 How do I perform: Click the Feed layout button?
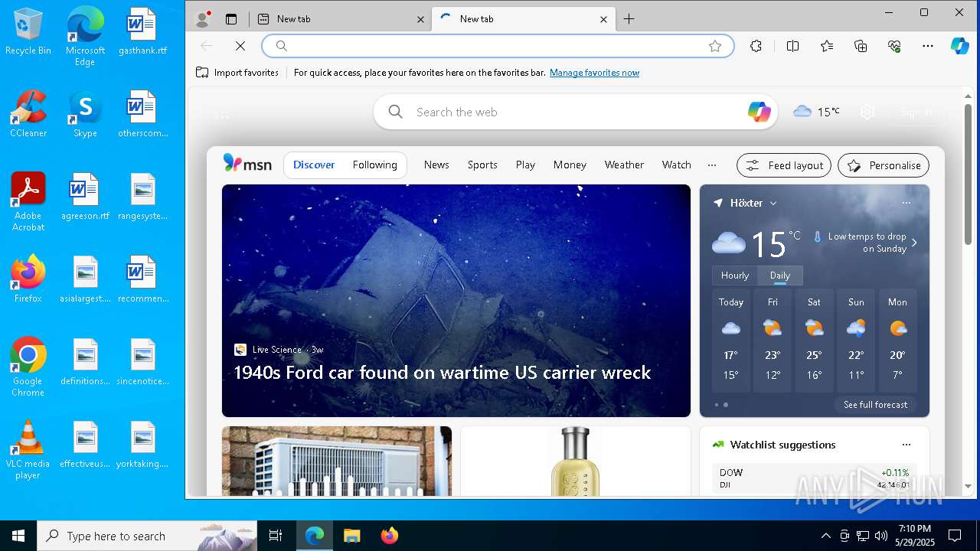point(784,165)
